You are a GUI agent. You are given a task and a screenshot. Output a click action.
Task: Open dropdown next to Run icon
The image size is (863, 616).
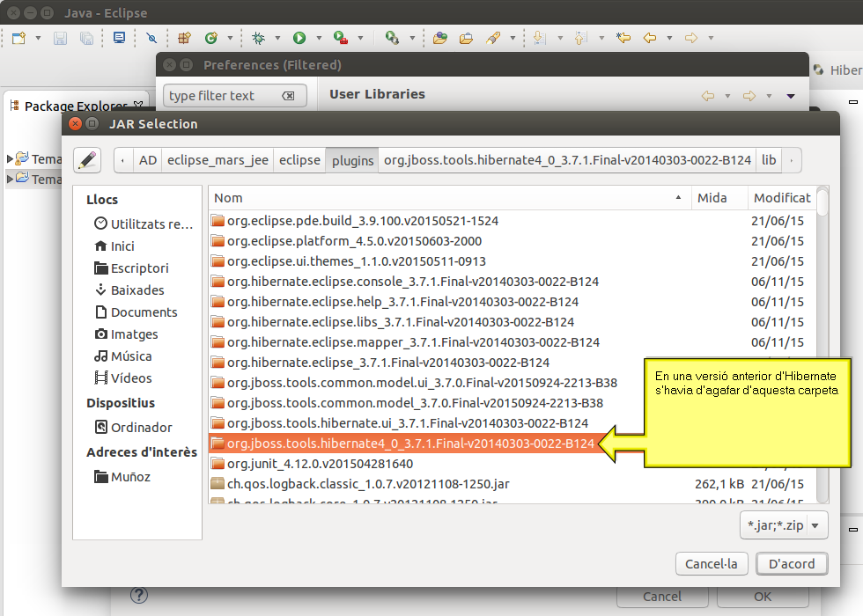pos(319,38)
